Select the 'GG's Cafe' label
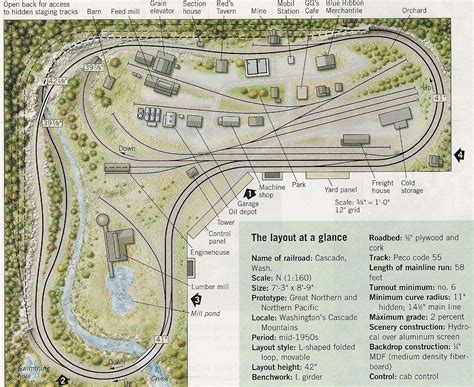This screenshot has height=387, width=474. (x=312, y=7)
